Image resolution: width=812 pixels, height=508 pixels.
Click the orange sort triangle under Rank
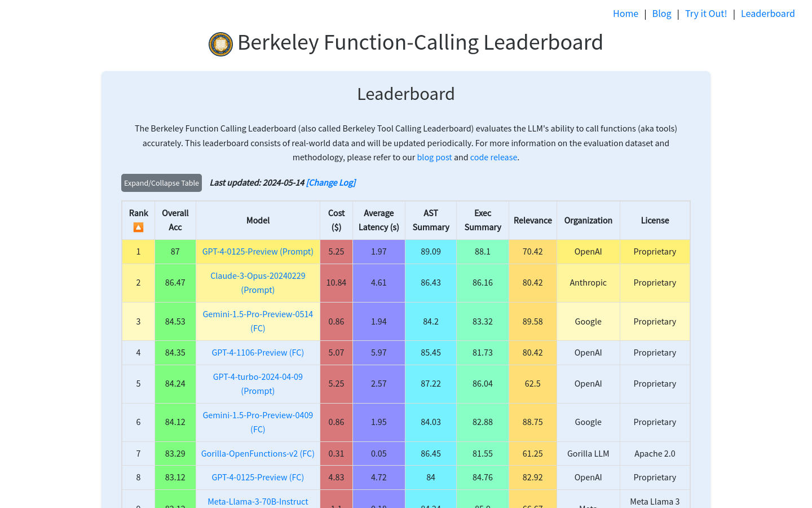tap(138, 227)
